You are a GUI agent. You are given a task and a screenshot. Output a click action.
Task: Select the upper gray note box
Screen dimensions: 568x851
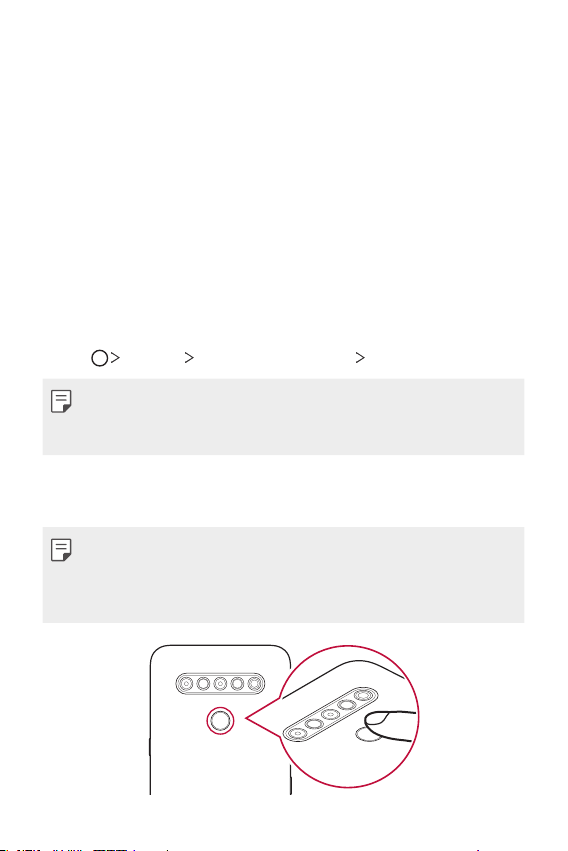click(283, 417)
